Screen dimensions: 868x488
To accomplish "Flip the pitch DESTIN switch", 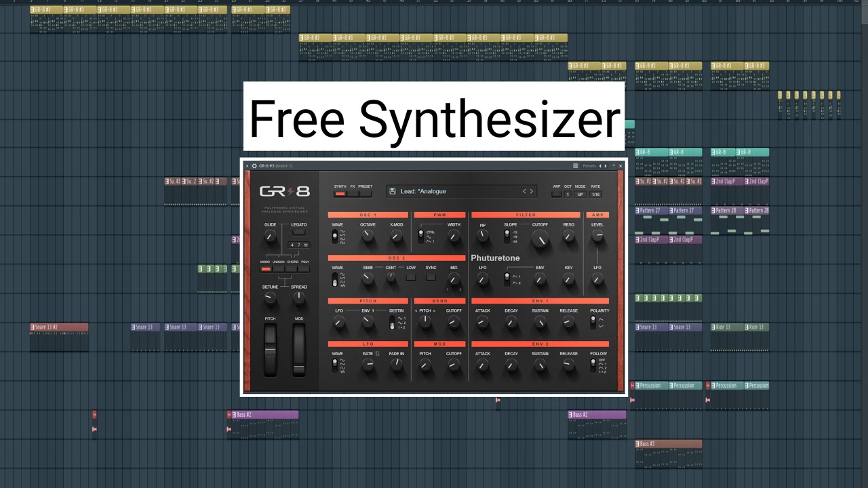I will point(392,323).
